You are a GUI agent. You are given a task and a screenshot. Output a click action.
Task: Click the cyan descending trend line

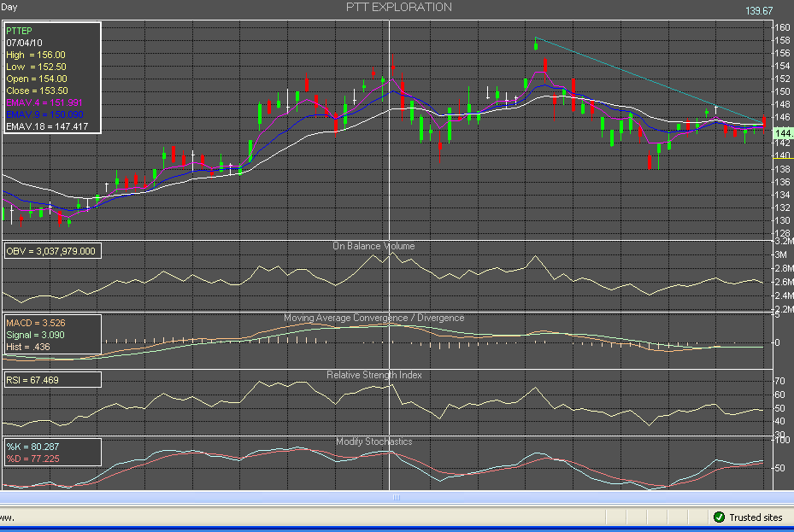pyautogui.click(x=650, y=80)
